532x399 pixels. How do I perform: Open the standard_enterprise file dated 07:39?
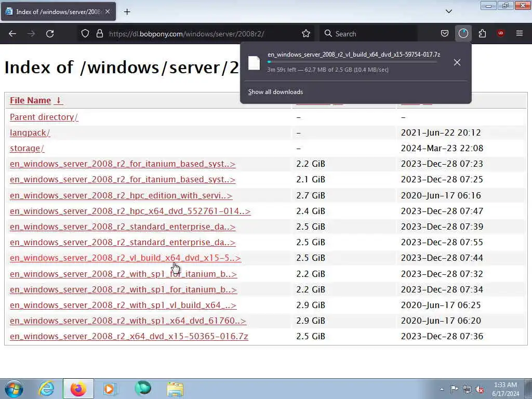123,227
